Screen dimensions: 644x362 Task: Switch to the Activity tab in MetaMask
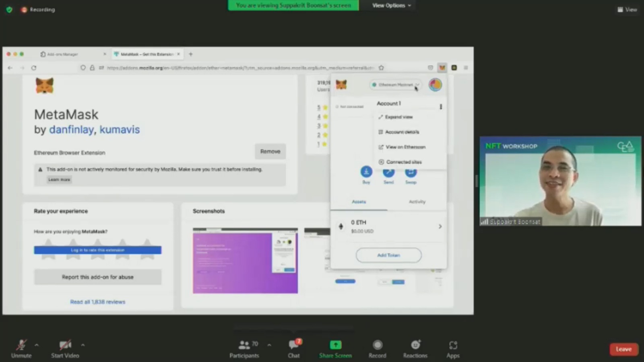pos(417,202)
